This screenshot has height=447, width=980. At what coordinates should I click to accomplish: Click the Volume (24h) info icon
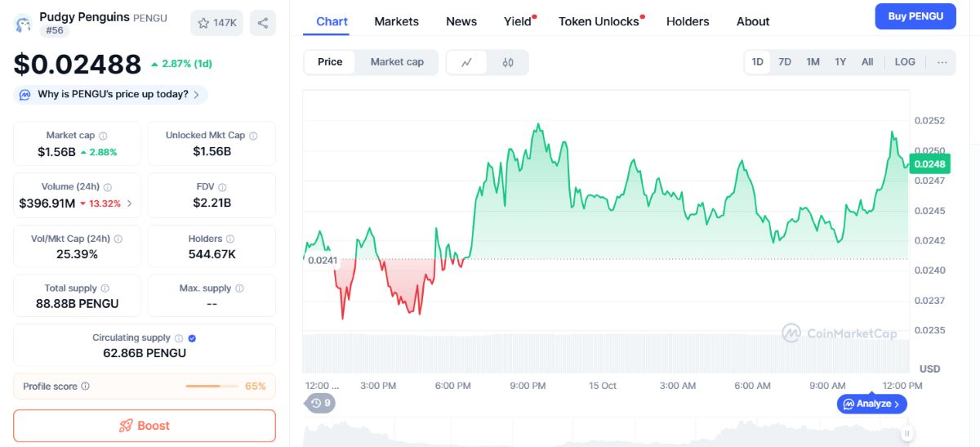pyautogui.click(x=108, y=187)
